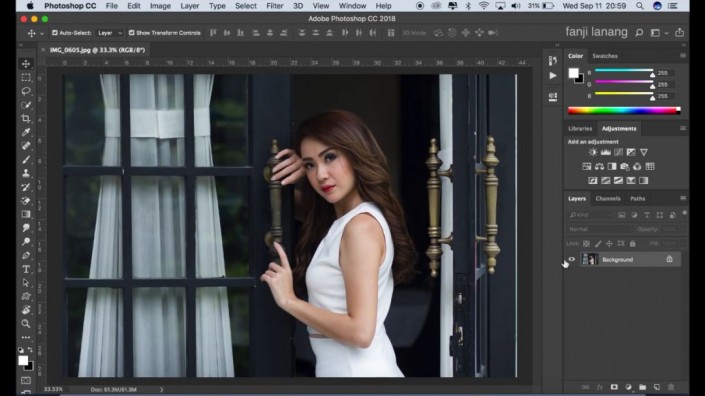Toggle lock all padlock icon
705x396 pixels.
click(633, 244)
